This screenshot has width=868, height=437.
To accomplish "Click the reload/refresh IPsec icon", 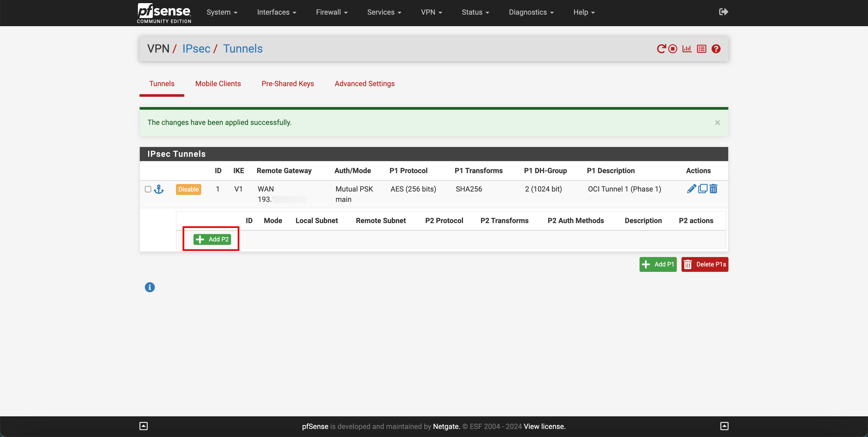I will tap(662, 49).
